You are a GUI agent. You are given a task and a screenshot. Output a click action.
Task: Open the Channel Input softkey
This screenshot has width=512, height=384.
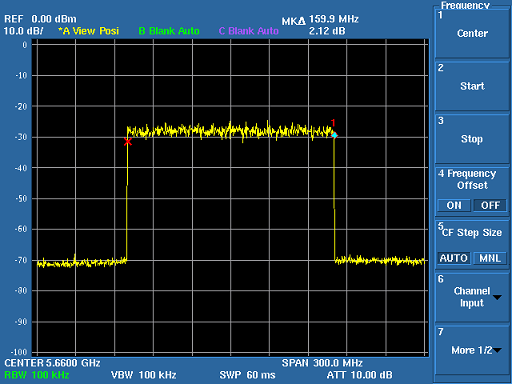(472, 297)
